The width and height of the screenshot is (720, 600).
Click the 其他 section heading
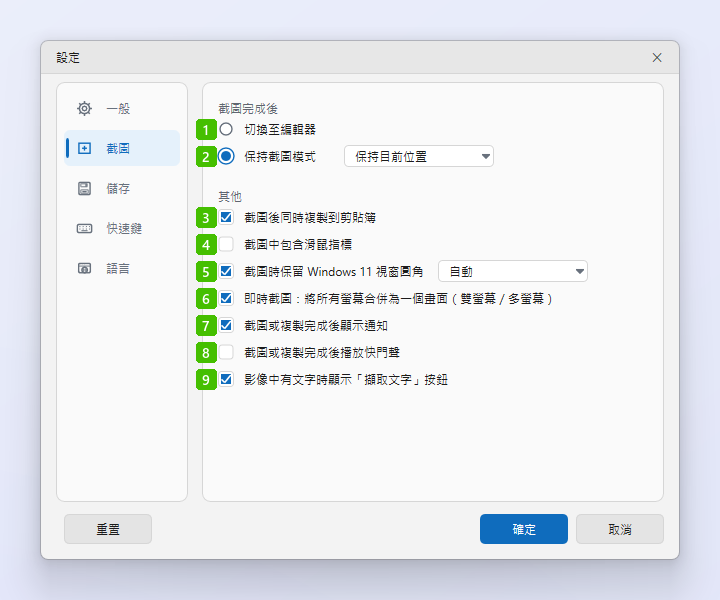230,196
